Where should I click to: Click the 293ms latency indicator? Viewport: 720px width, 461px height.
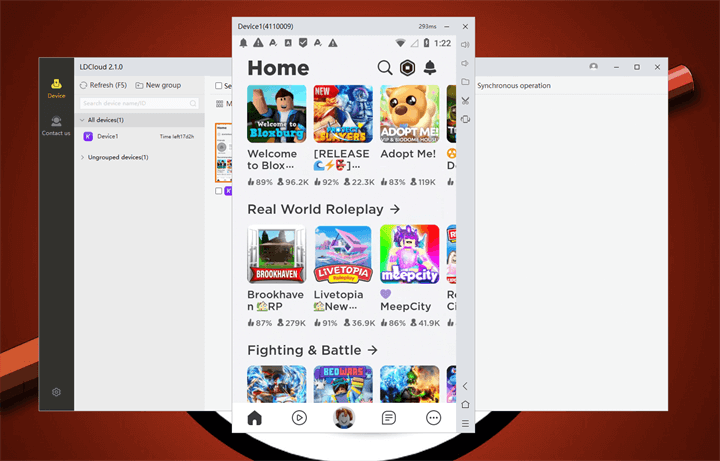tap(428, 27)
